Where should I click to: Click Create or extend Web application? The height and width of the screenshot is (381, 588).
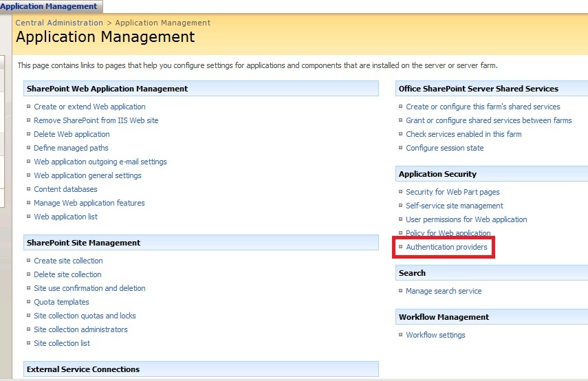(89, 107)
